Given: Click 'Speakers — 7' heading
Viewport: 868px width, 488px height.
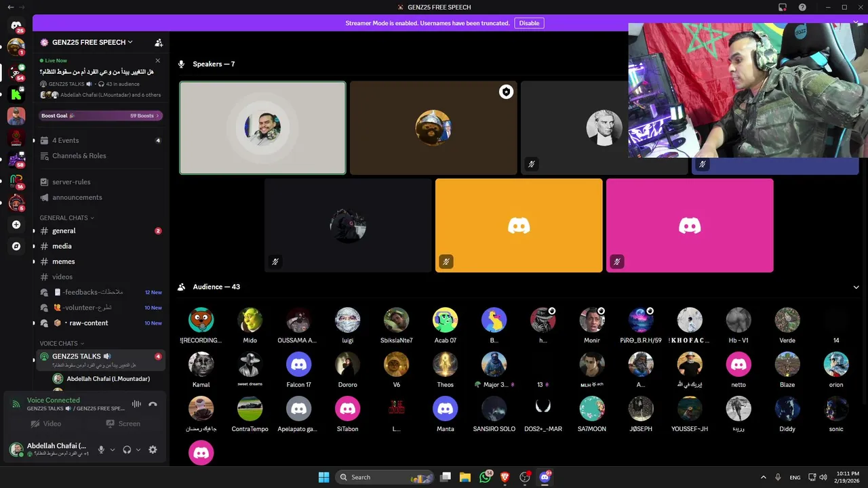Looking at the screenshot, I should coord(214,64).
